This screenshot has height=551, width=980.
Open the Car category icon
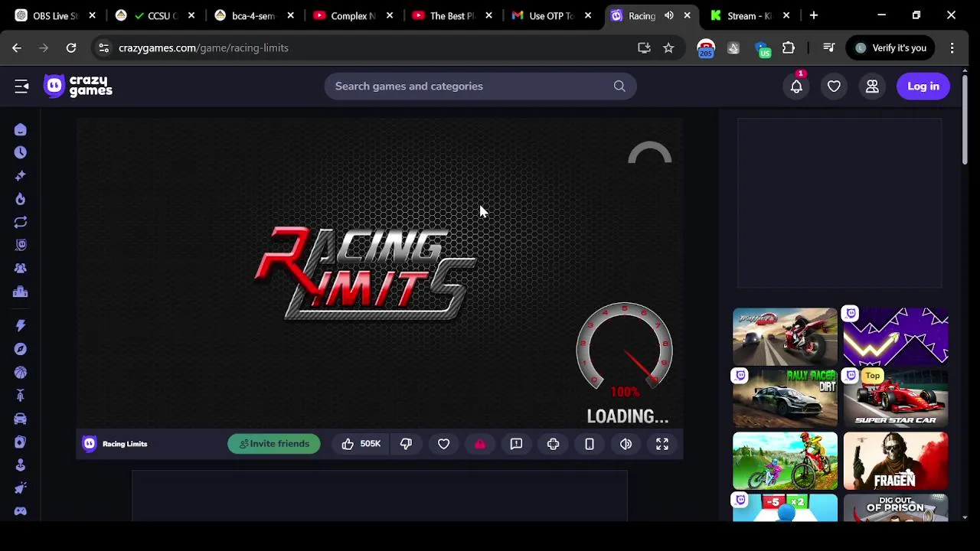click(x=21, y=419)
